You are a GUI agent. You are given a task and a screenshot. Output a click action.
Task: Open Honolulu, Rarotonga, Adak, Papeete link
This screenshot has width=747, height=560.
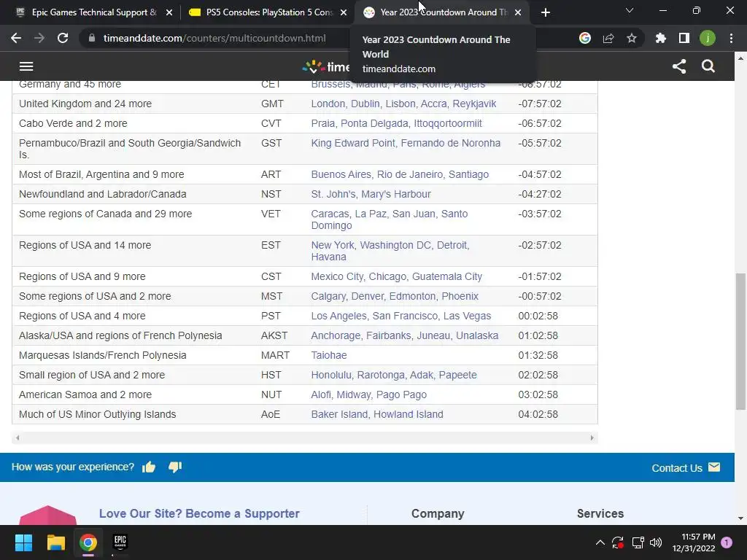click(x=393, y=375)
